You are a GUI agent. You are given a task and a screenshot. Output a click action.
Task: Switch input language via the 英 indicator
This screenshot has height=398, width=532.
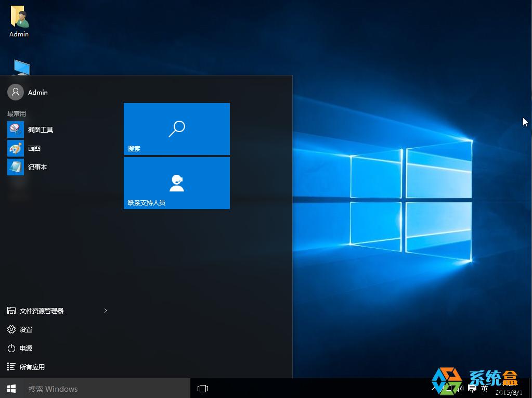click(x=483, y=388)
